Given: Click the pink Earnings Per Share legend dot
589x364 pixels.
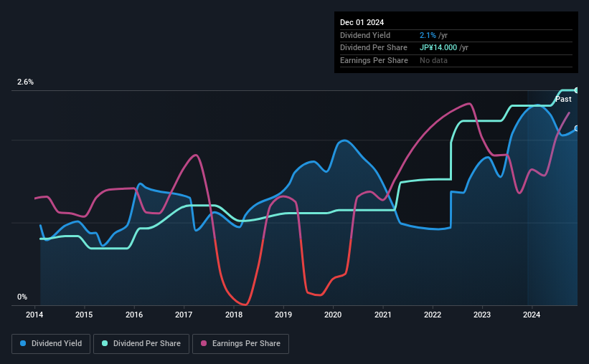Looking at the screenshot, I should click(x=204, y=343).
